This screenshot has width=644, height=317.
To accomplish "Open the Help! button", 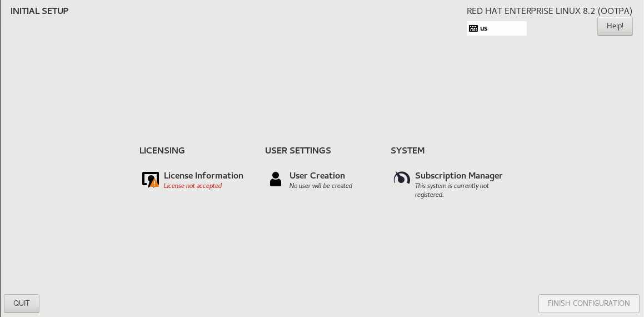I will pos(615,26).
